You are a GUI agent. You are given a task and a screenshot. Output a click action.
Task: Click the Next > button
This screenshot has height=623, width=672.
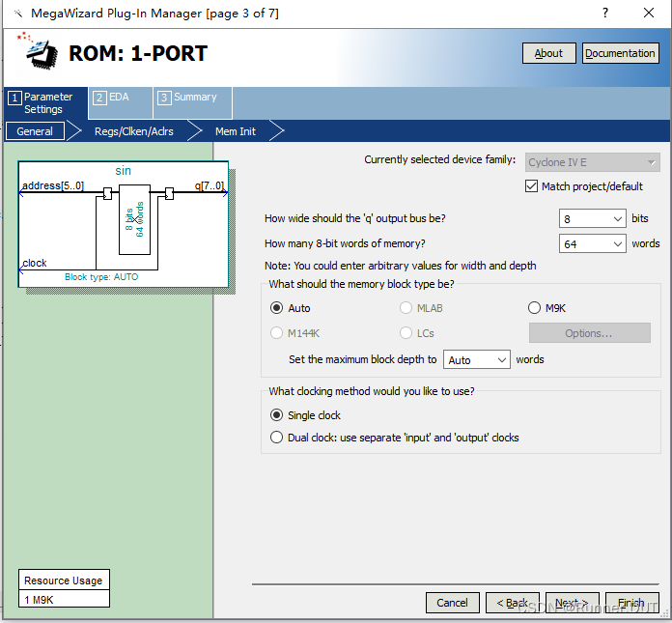pos(573,603)
